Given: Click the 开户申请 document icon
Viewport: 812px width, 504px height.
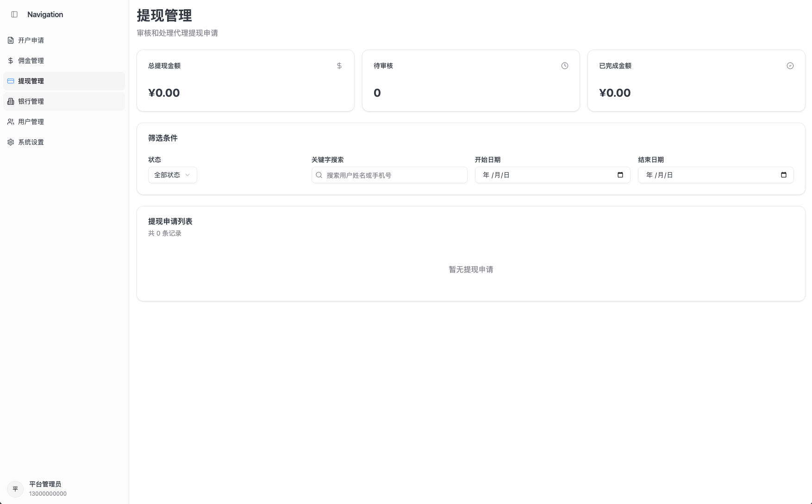Looking at the screenshot, I should pos(11,40).
